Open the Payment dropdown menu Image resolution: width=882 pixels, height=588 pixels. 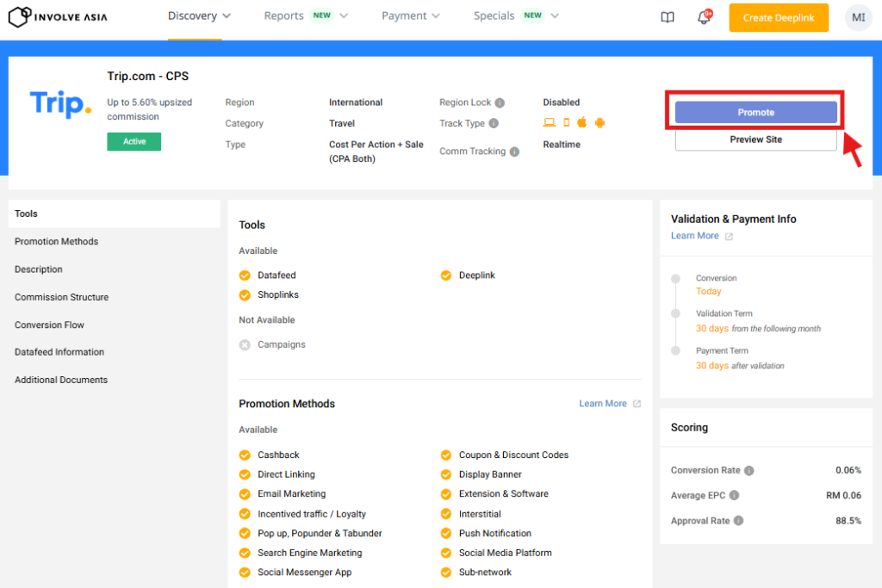(x=411, y=16)
